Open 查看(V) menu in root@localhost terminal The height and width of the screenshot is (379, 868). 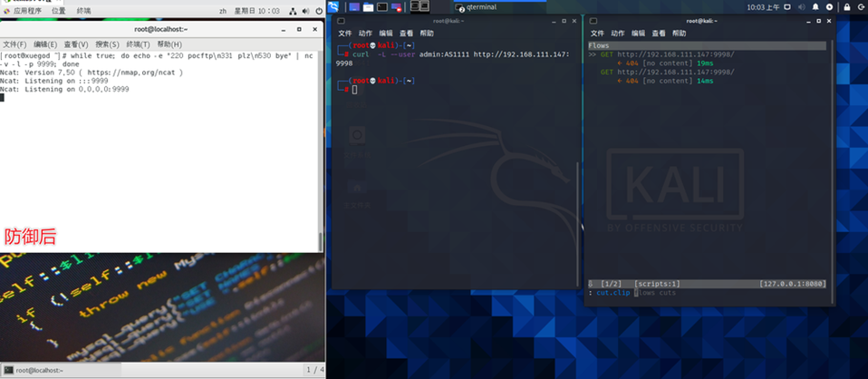pos(76,44)
